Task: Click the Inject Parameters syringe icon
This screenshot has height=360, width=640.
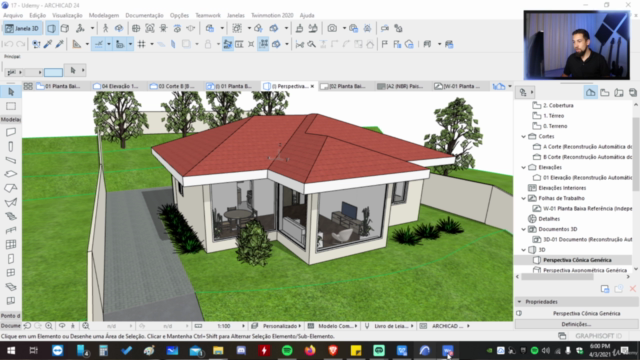Action: pos(60,44)
